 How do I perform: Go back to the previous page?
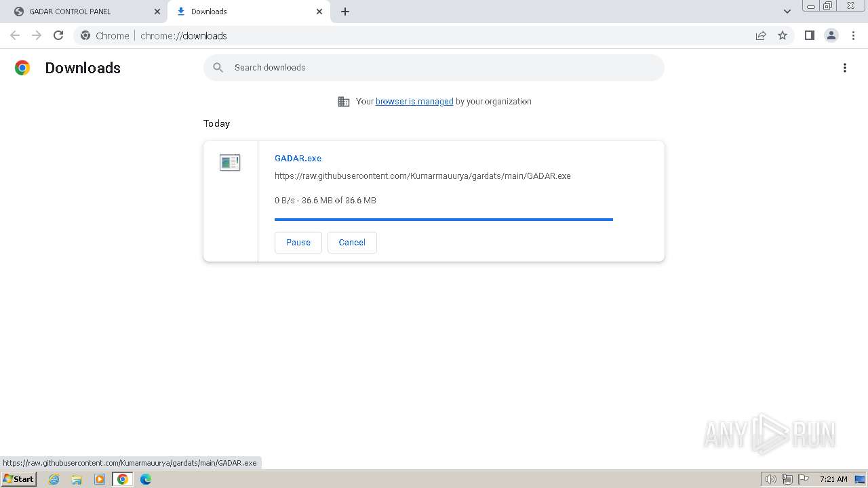[15, 35]
